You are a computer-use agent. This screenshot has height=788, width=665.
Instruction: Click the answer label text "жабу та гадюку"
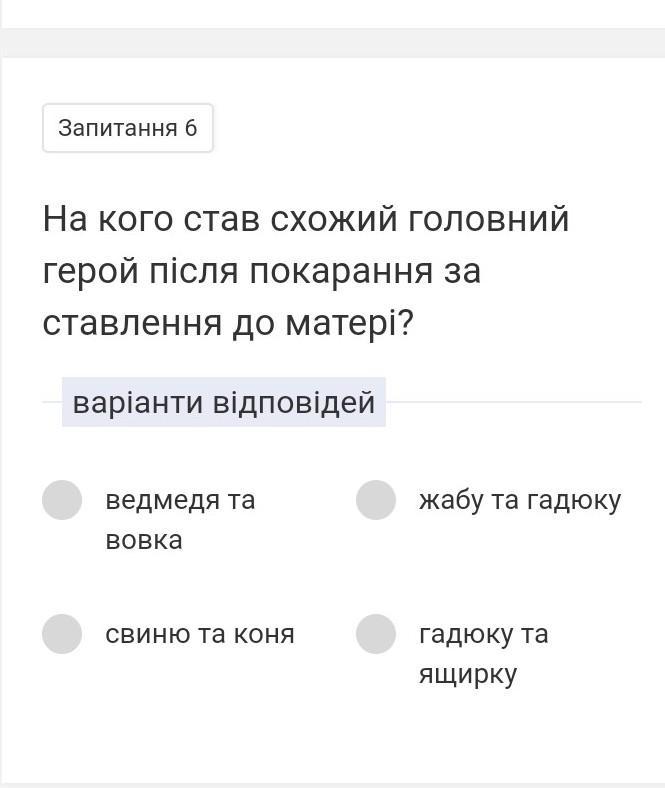tap(520, 500)
